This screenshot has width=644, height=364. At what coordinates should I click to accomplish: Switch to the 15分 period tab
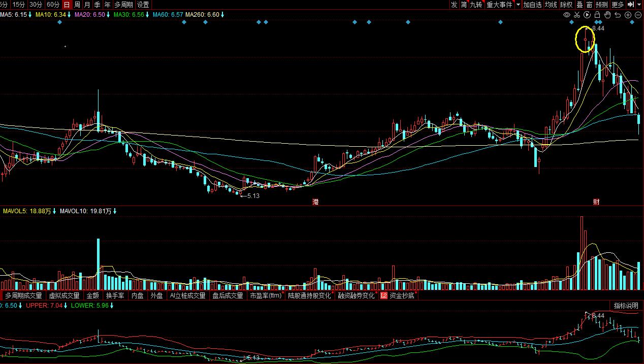18,5
